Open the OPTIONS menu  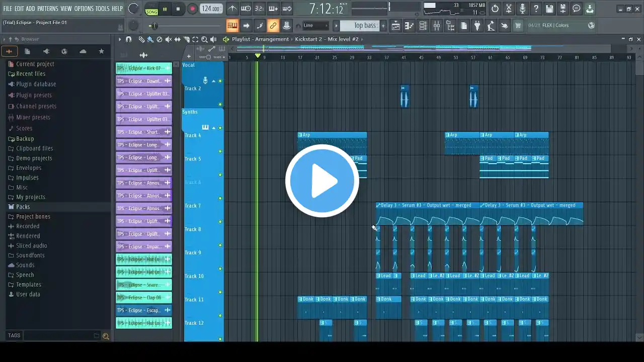[84, 9]
